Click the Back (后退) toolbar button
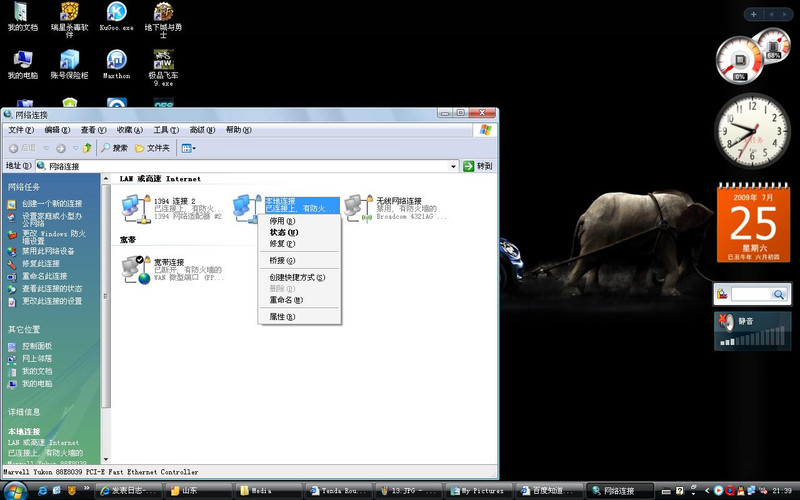 (22, 148)
